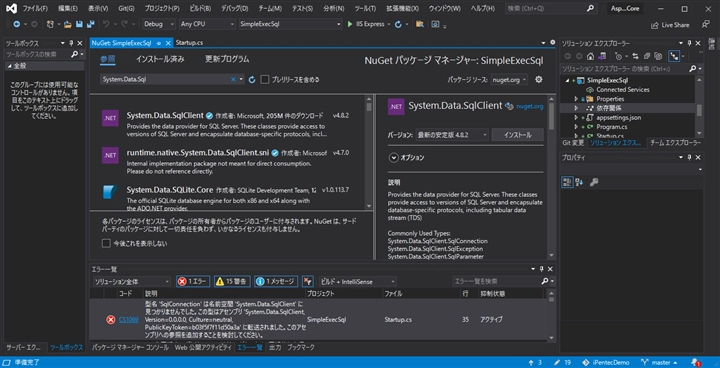Click the New Project toolbar icon
The image size is (720, 368).
pos(51,24)
